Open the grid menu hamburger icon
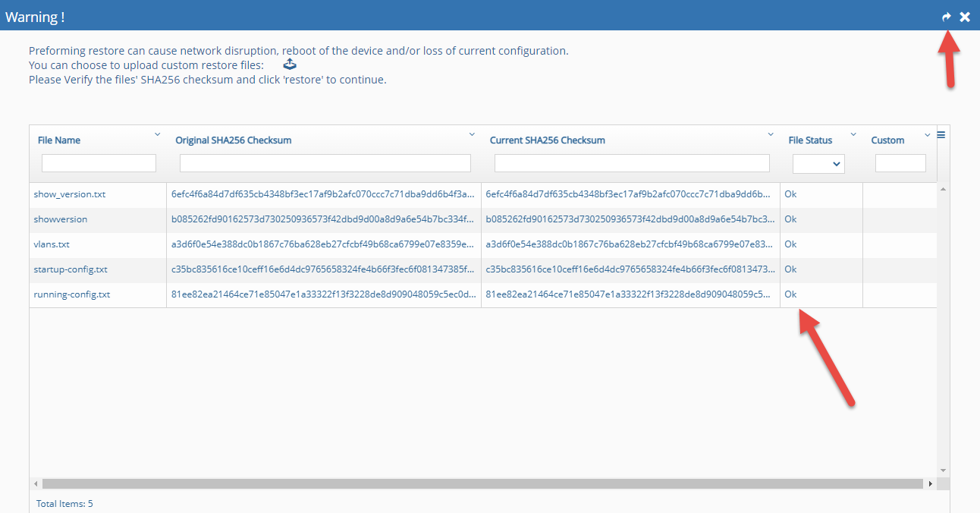980x513 pixels. click(x=941, y=134)
